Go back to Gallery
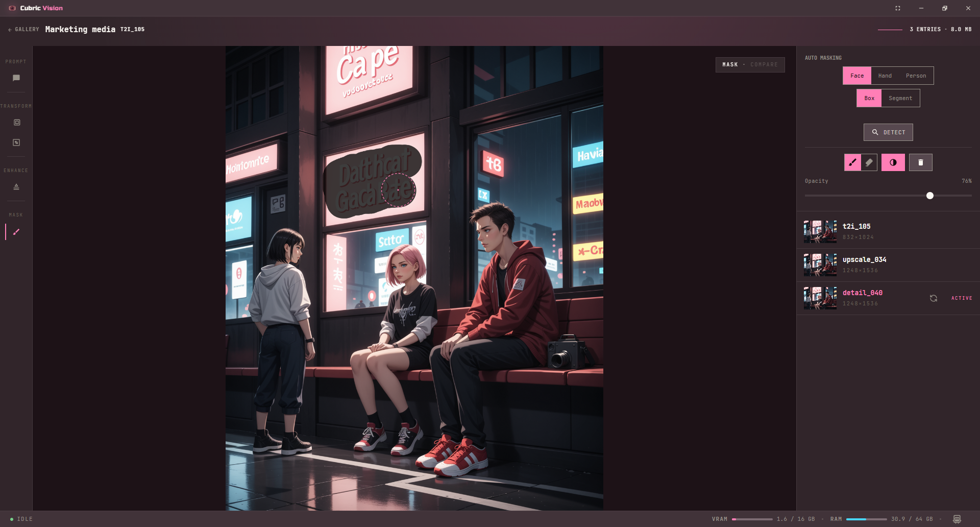The image size is (980, 527). 23,30
